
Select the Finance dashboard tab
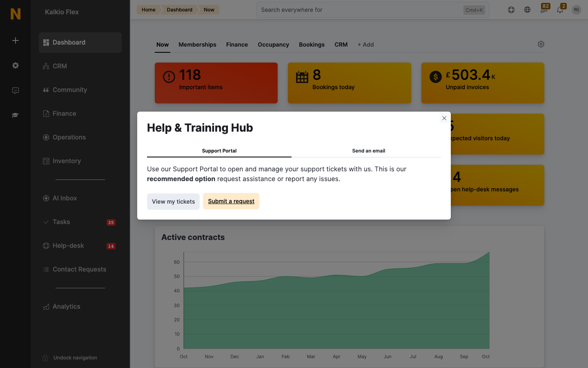pyautogui.click(x=237, y=45)
